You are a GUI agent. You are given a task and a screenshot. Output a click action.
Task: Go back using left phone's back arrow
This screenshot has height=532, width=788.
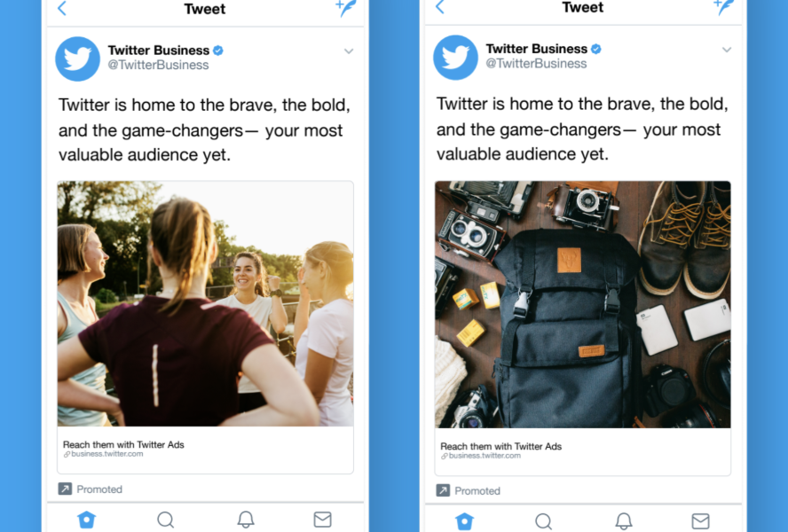pos(62,9)
